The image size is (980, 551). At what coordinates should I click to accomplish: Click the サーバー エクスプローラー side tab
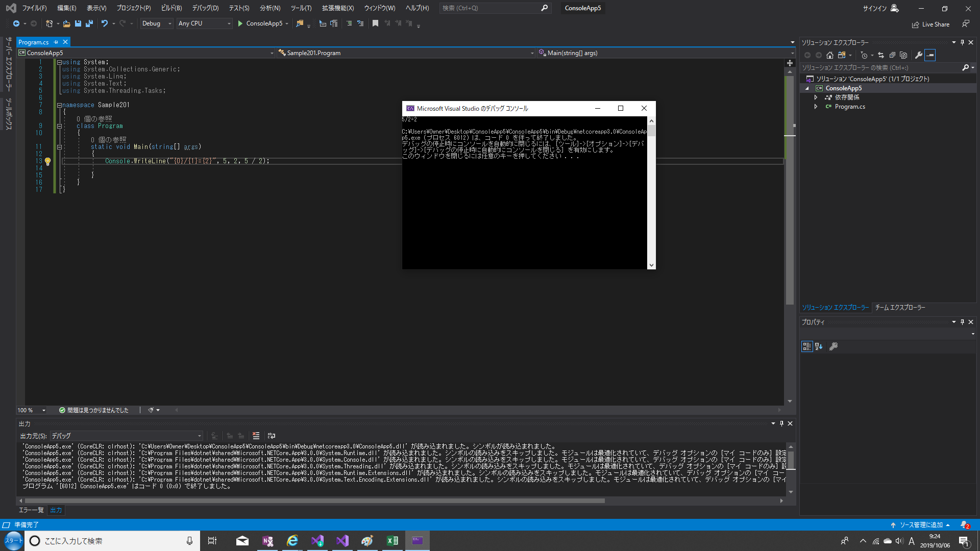coord(9,64)
